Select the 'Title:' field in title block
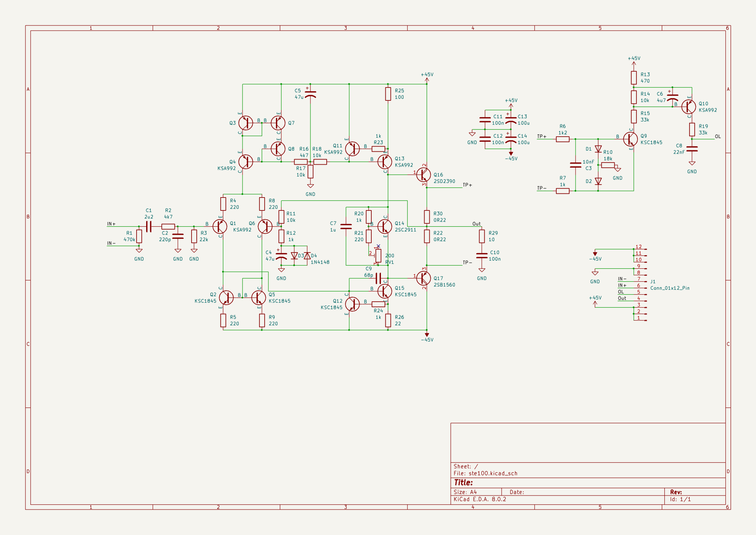 [463, 483]
